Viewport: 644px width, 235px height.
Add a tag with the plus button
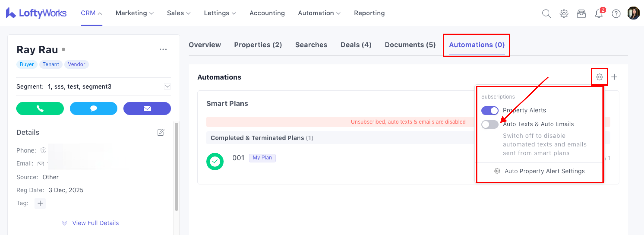(x=40, y=203)
